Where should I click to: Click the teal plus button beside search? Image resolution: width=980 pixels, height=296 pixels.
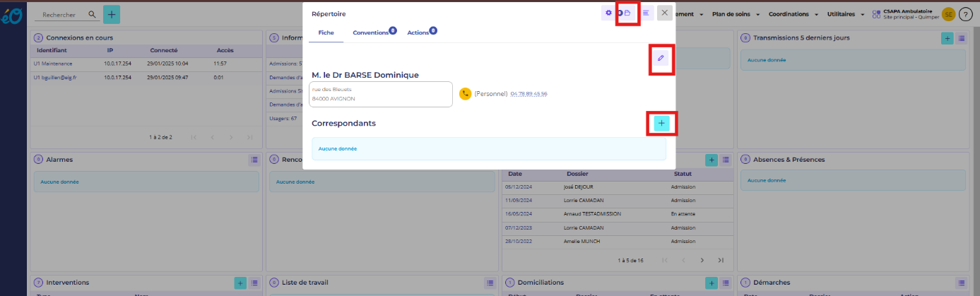(112, 14)
